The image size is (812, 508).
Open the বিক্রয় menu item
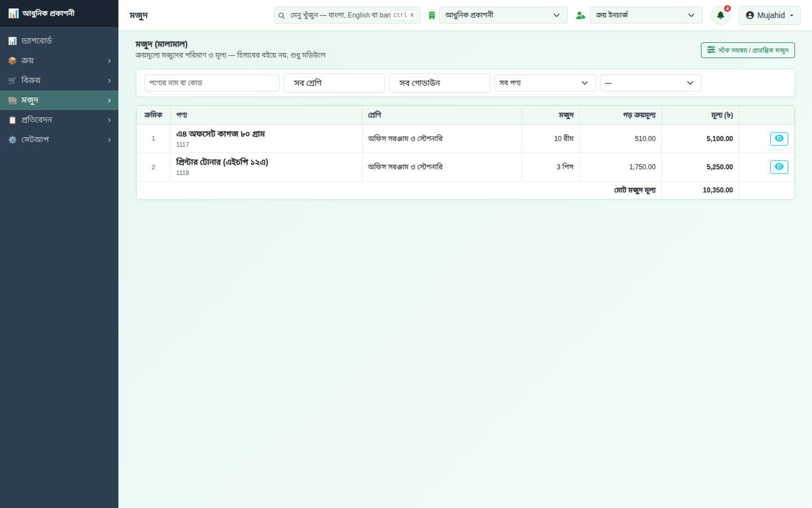tap(59, 80)
